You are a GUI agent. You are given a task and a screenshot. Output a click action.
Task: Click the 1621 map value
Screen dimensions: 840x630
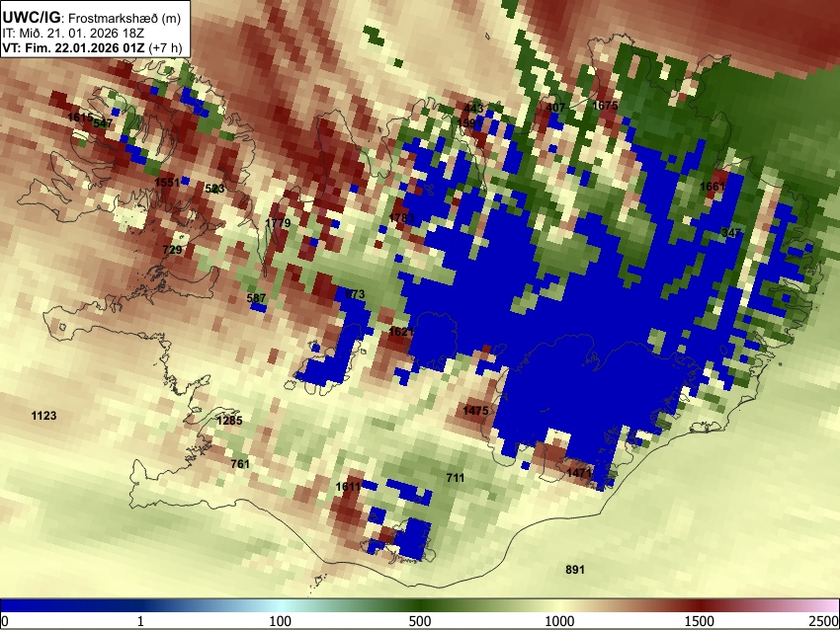(401, 332)
